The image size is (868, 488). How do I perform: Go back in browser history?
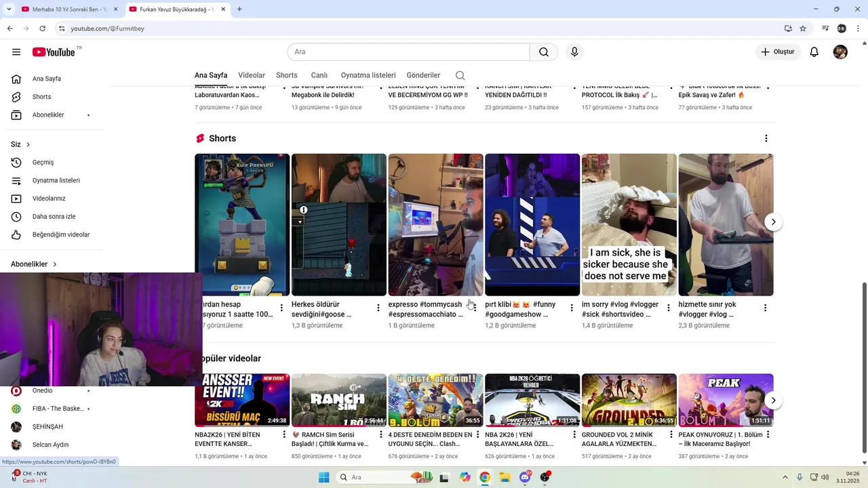click(x=9, y=28)
